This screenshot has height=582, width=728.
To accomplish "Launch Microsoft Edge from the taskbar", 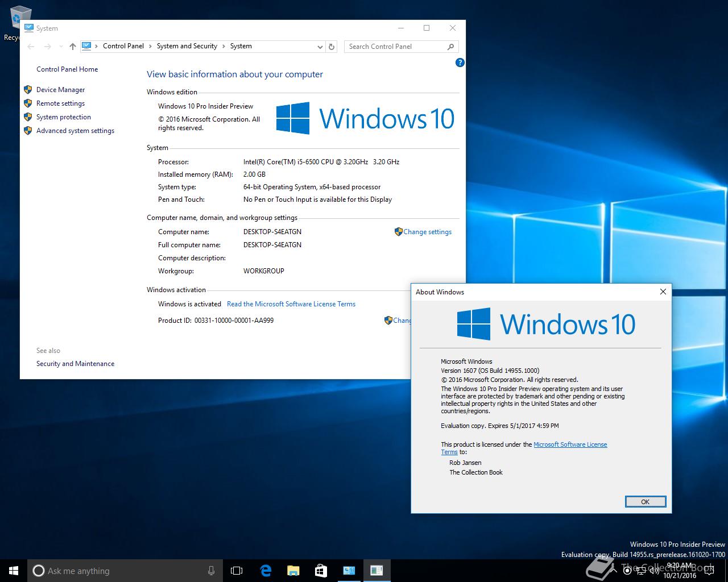I will [x=265, y=571].
